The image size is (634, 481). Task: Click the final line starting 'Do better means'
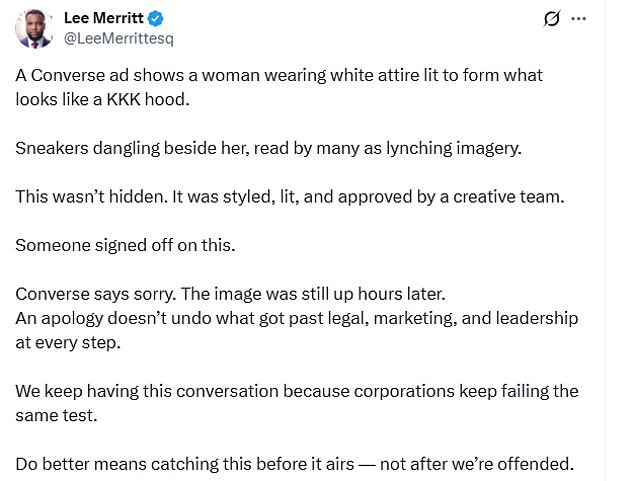click(x=295, y=464)
